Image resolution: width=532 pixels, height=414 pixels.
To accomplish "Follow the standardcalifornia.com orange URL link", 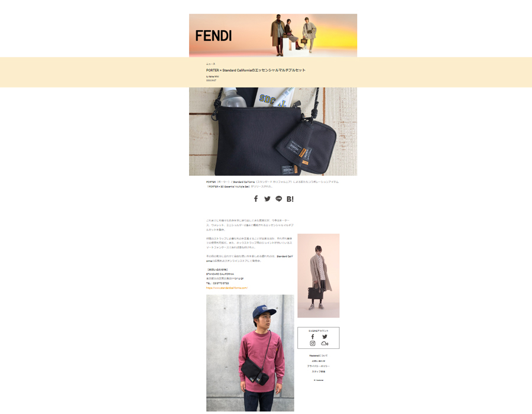I will click(x=227, y=288).
